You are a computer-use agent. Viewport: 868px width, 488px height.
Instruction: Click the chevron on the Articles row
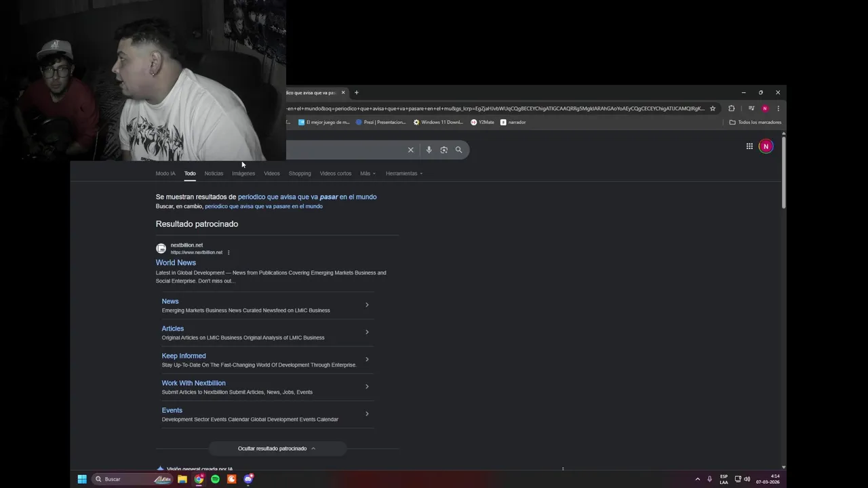(367, 332)
